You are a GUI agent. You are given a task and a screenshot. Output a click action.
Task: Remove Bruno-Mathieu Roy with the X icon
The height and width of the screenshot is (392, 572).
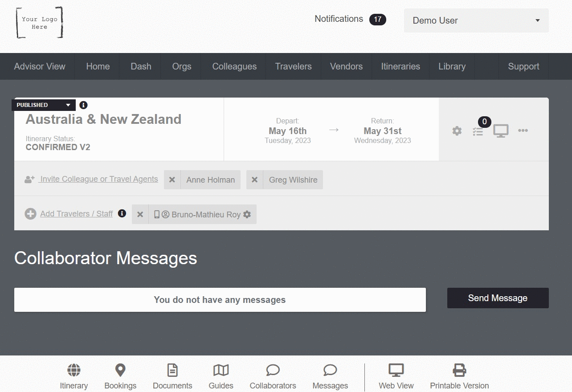click(x=140, y=214)
